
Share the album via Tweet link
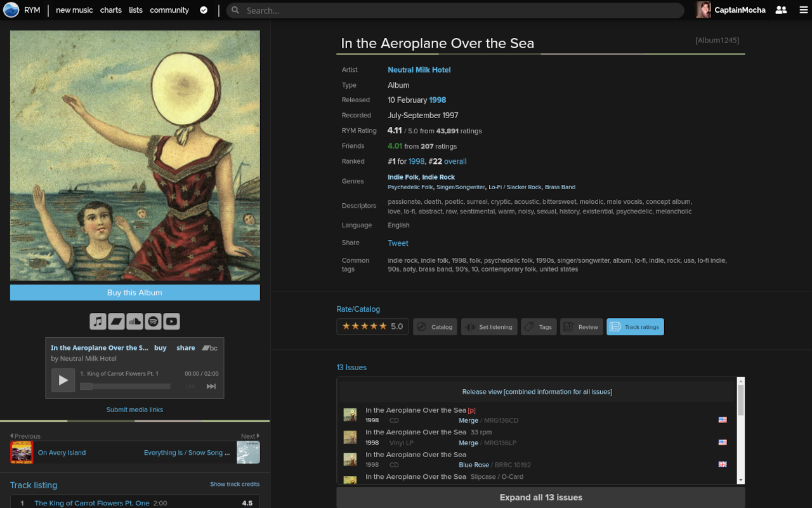coord(398,243)
